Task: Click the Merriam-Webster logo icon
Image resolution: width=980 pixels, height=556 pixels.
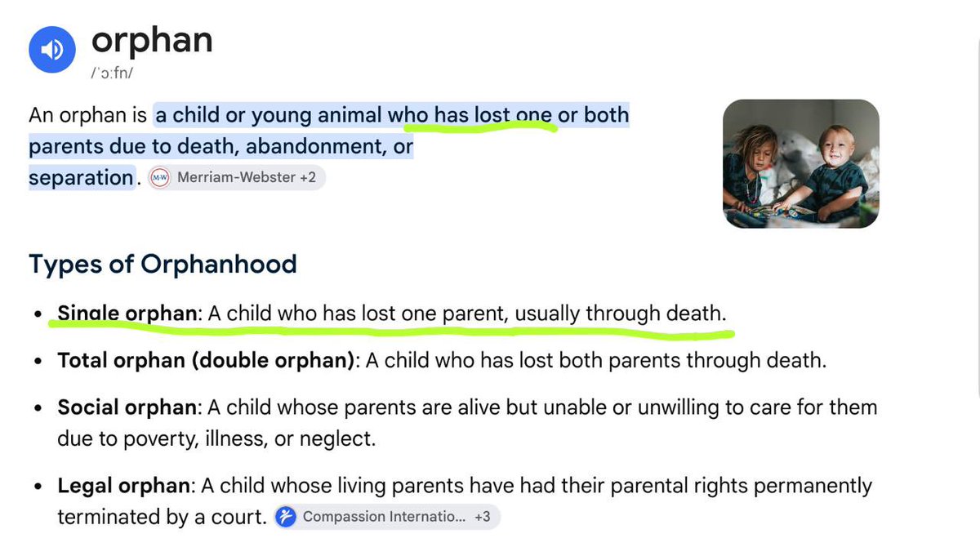Action: point(160,177)
